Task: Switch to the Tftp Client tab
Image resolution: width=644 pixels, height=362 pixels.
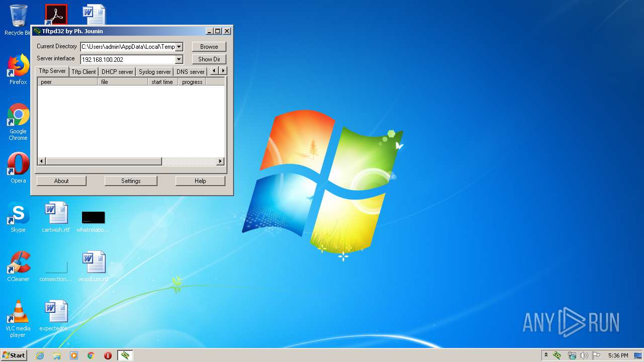Action: pyautogui.click(x=84, y=72)
